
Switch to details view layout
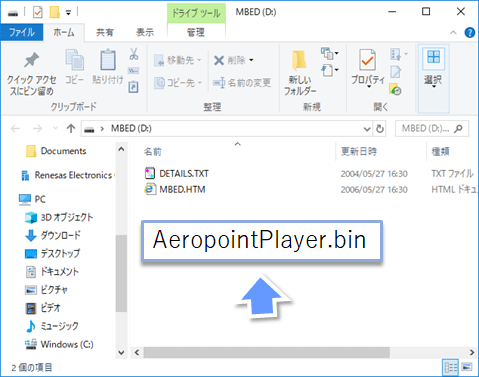click(x=450, y=367)
